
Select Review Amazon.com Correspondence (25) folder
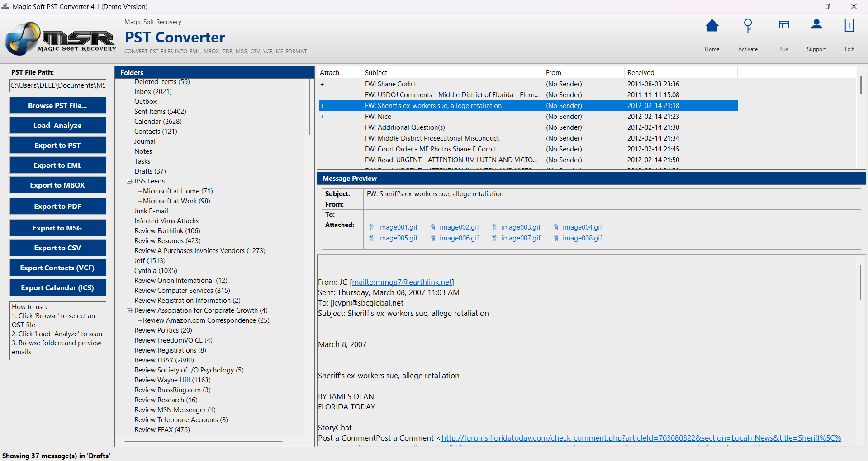click(206, 320)
